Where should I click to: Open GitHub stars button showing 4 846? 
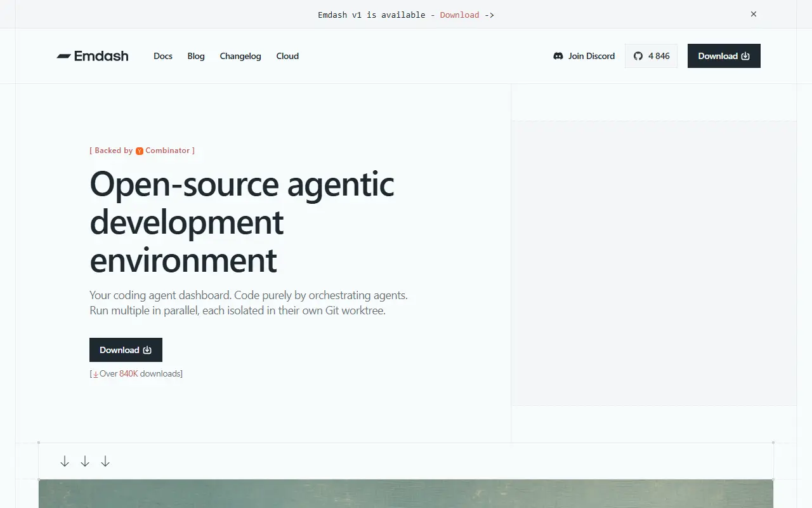click(652, 56)
